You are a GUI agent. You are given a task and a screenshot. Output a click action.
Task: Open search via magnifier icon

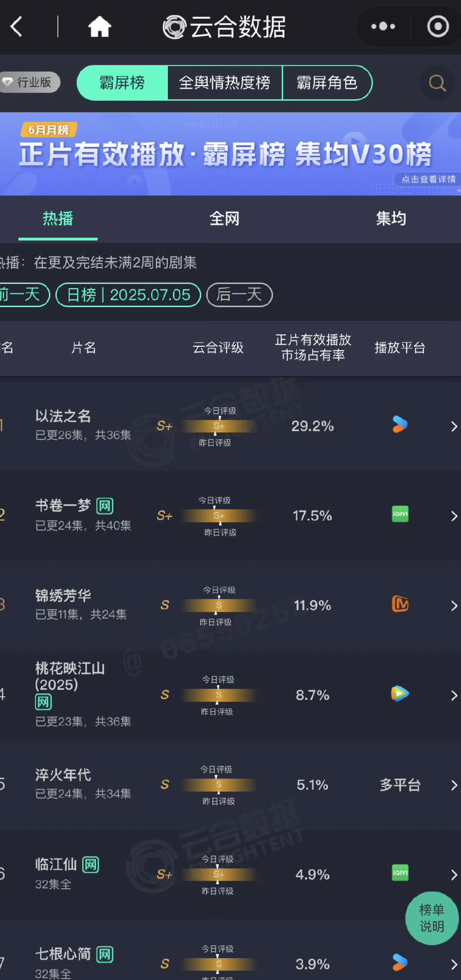pyautogui.click(x=437, y=83)
